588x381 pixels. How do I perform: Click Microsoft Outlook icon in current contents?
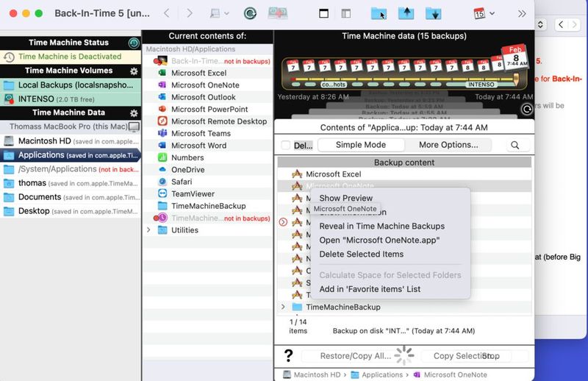pos(162,97)
